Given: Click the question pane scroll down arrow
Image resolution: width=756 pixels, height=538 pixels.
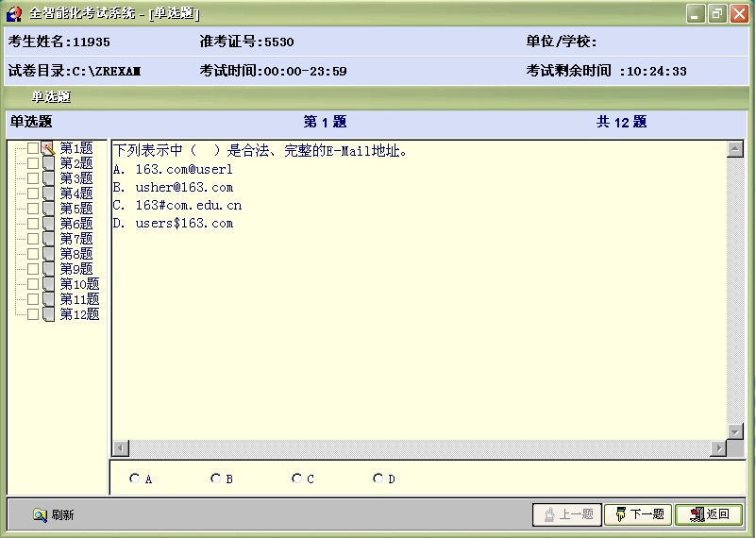Looking at the screenshot, I should (x=735, y=431).
